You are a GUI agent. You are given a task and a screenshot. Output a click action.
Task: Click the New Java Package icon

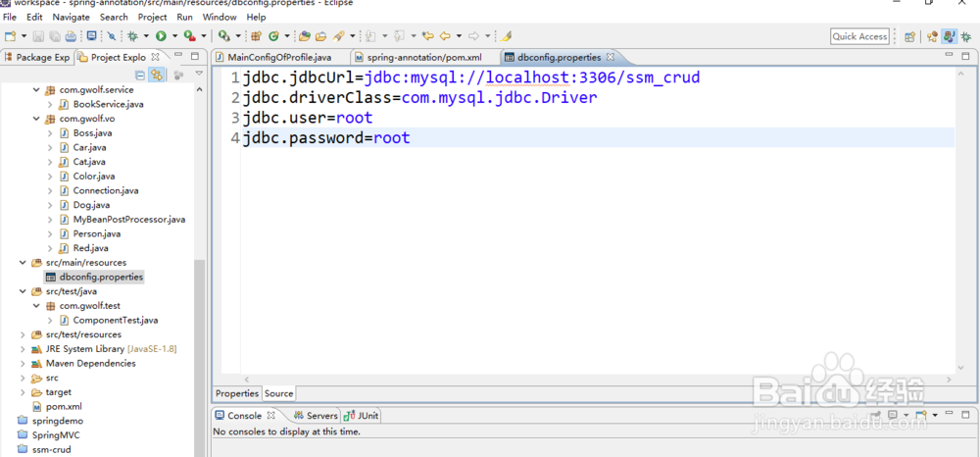256,36
